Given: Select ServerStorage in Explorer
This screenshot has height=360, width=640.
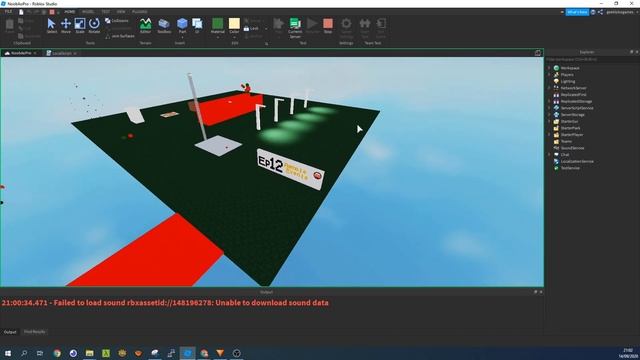Looking at the screenshot, I should click(572, 115).
